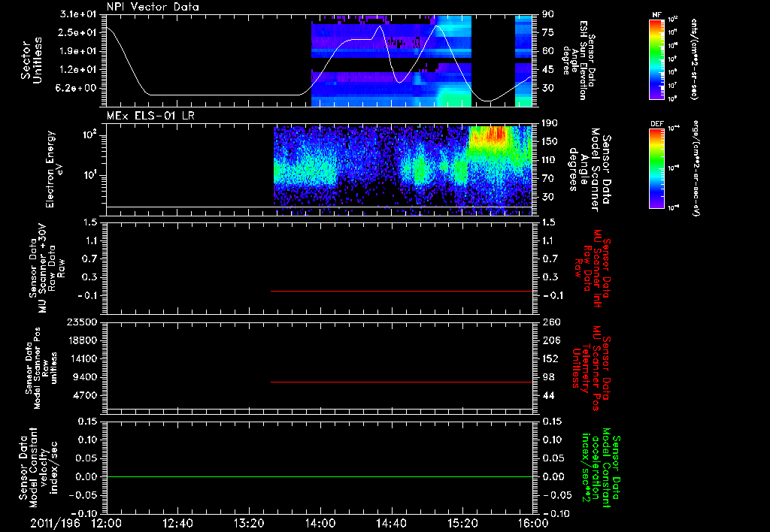Click the green zero line in velocity panel
This screenshot has width=770, height=532.
coord(320,476)
